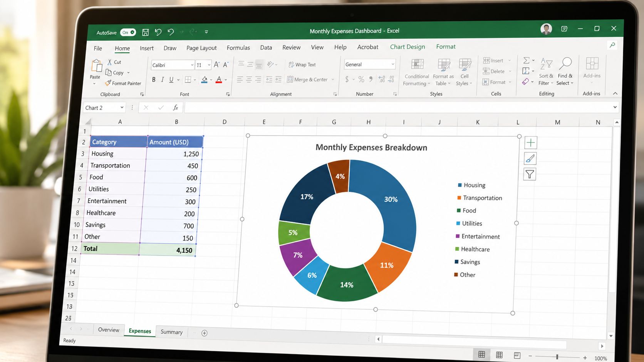
Task: Toggle Wrap Text
Action: pos(302,65)
